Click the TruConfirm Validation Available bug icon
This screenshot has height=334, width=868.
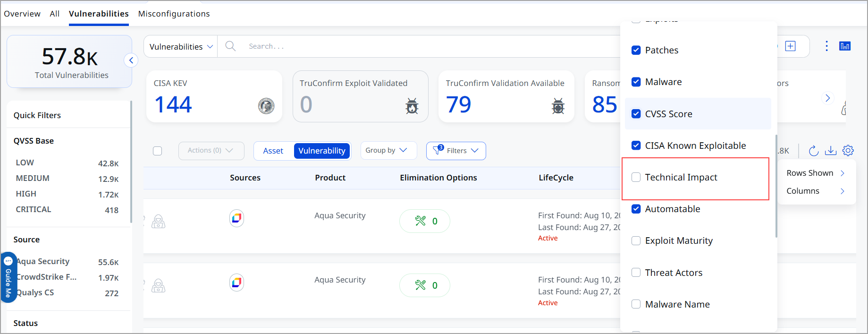(558, 106)
